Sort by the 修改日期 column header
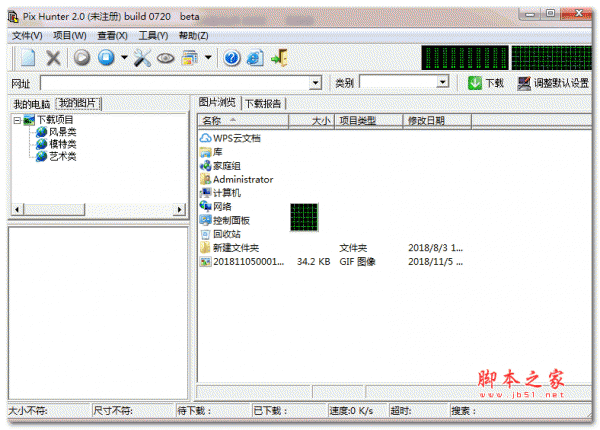This screenshot has height=430, width=600. click(437, 121)
